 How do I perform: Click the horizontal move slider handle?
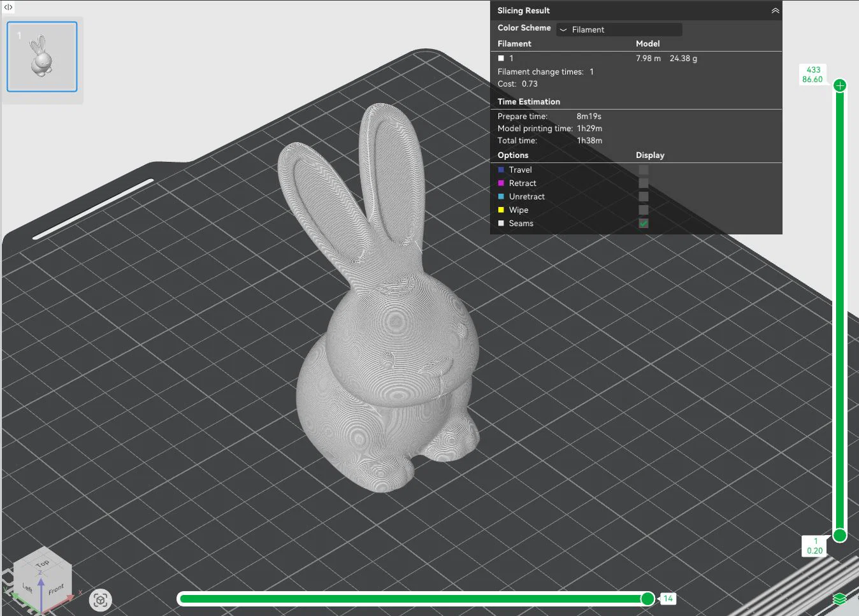coord(647,598)
